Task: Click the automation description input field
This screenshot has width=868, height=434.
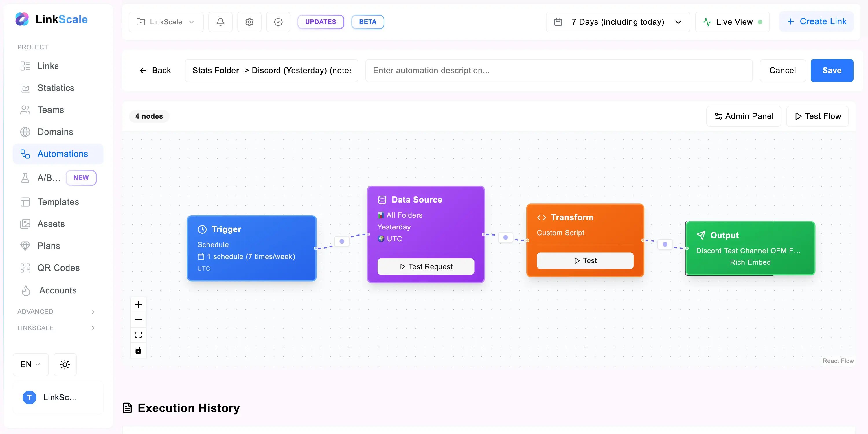Action: [x=559, y=70]
